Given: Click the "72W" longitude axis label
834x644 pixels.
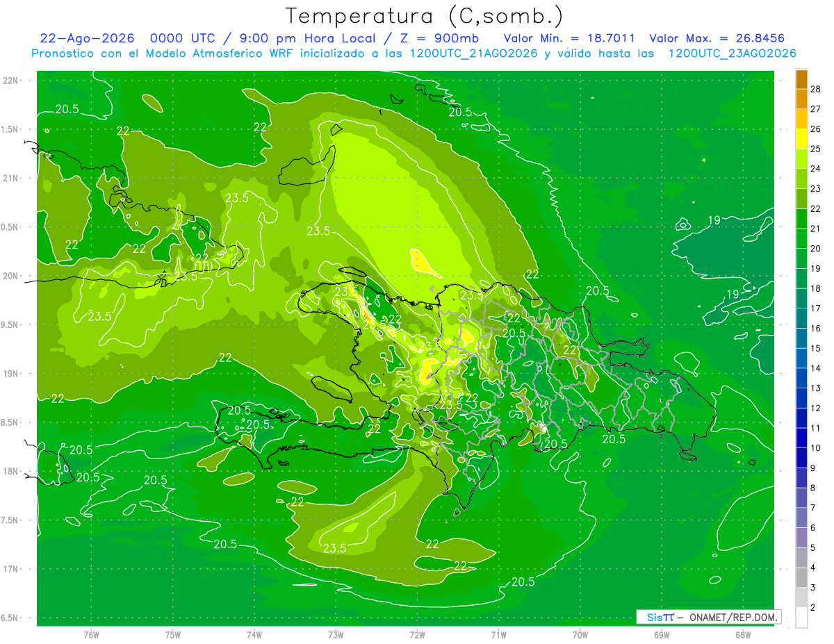Looking at the screenshot, I should [x=417, y=634].
